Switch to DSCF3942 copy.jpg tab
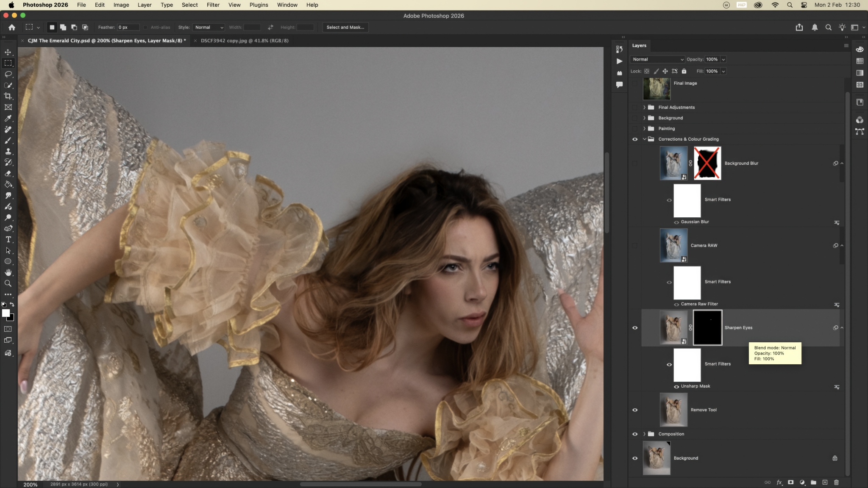Viewport: 868px width, 488px height. point(244,41)
